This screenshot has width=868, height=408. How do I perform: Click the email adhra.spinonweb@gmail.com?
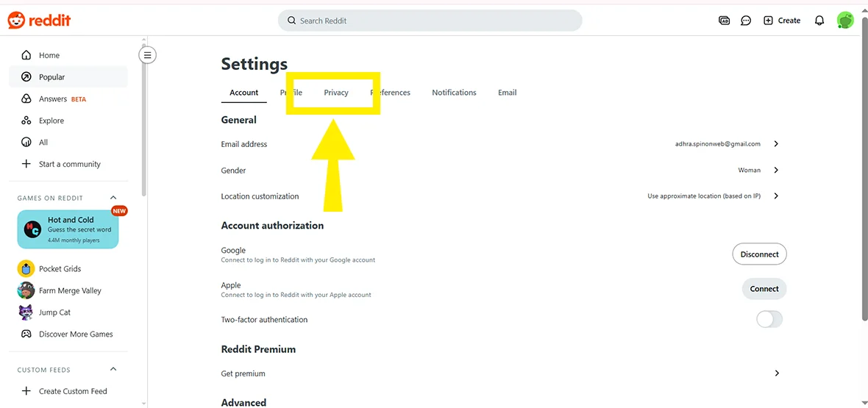click(717, 144)
